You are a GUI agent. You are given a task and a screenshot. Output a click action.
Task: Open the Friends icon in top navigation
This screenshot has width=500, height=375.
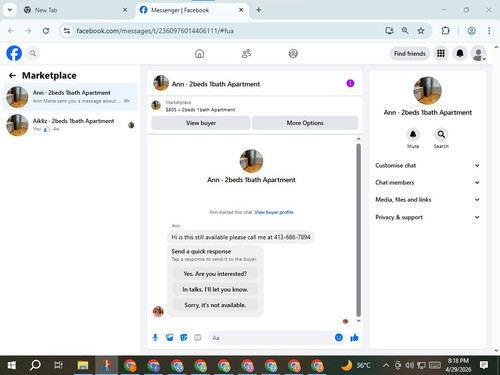point(246,53)
